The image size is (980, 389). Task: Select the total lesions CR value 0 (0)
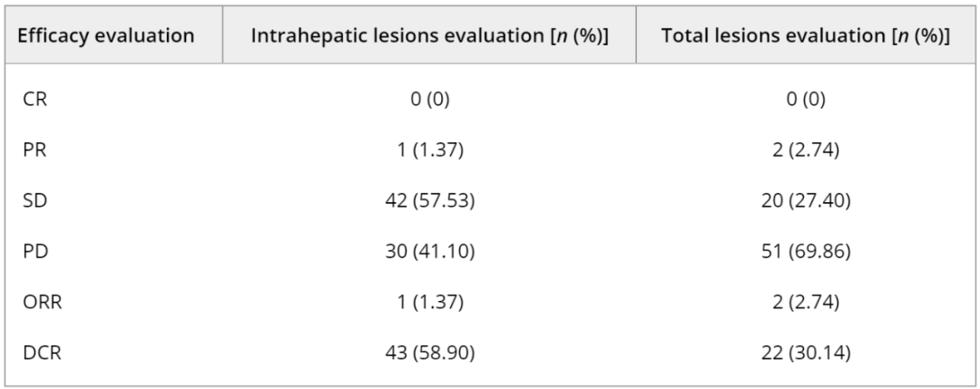806,100
